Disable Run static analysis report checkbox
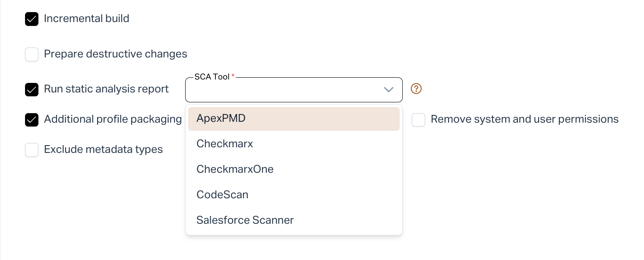The height and width of the screenshot is (260, 644). pyautogui.click(x=32, y=89)
